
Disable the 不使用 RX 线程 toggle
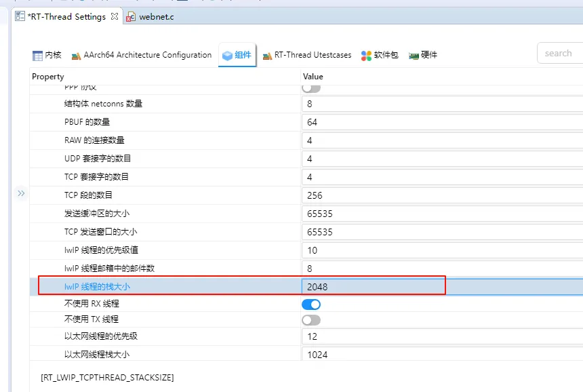pyautogui.click(x=310, y=305)
